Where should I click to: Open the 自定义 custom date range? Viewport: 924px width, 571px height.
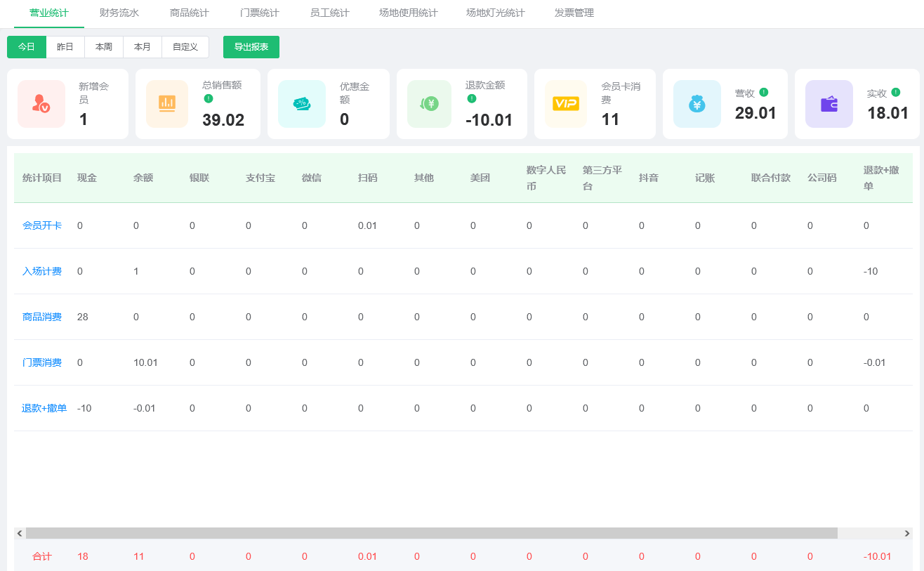(185, 47)
